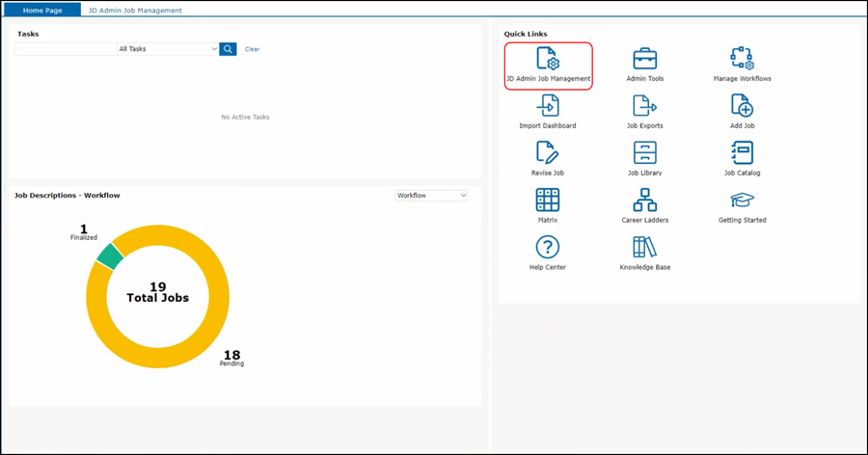The image size is (868, 455).
Task: Open the Job Catalog icon
Action: tap(742, 152)
